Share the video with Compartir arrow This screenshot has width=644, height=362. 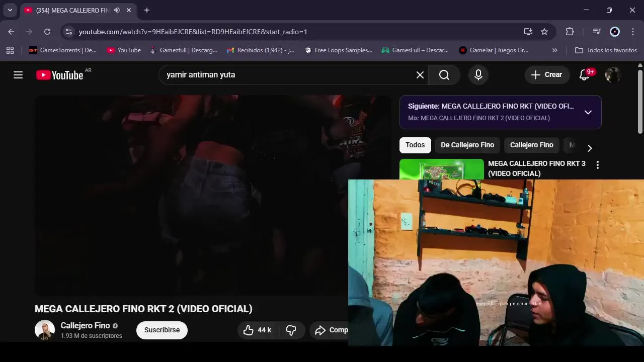(330, 330)
